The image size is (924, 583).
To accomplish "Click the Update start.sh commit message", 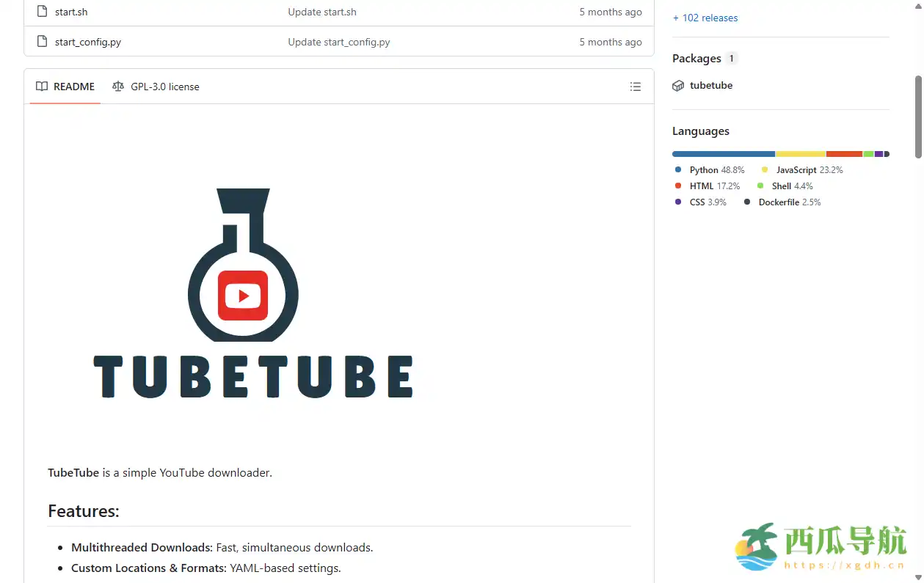I will 321,12.
